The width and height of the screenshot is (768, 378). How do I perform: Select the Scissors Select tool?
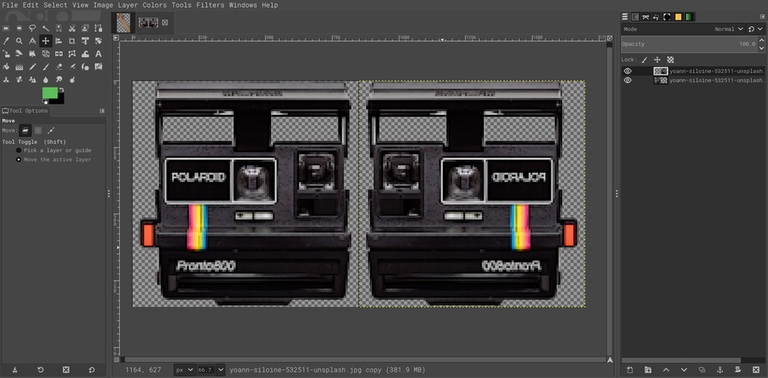tap(72, 28)
